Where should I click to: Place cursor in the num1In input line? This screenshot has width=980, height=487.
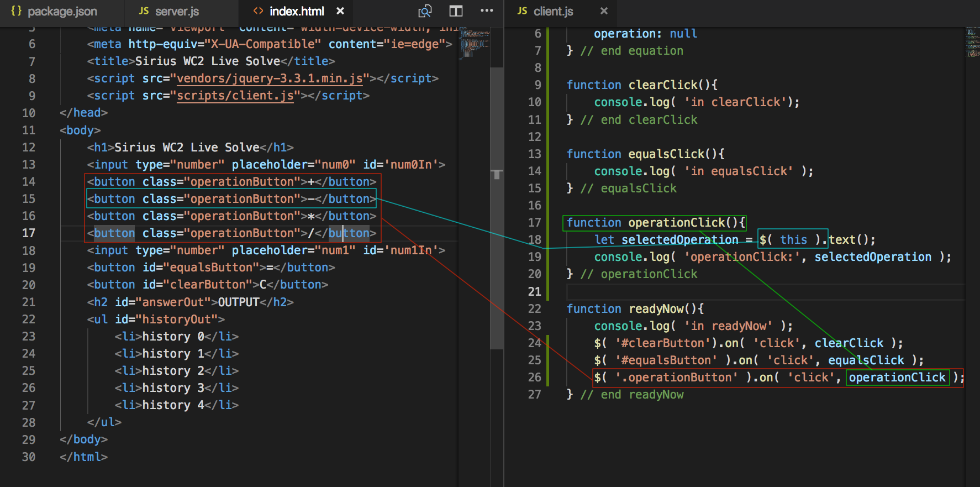point(266,250)
